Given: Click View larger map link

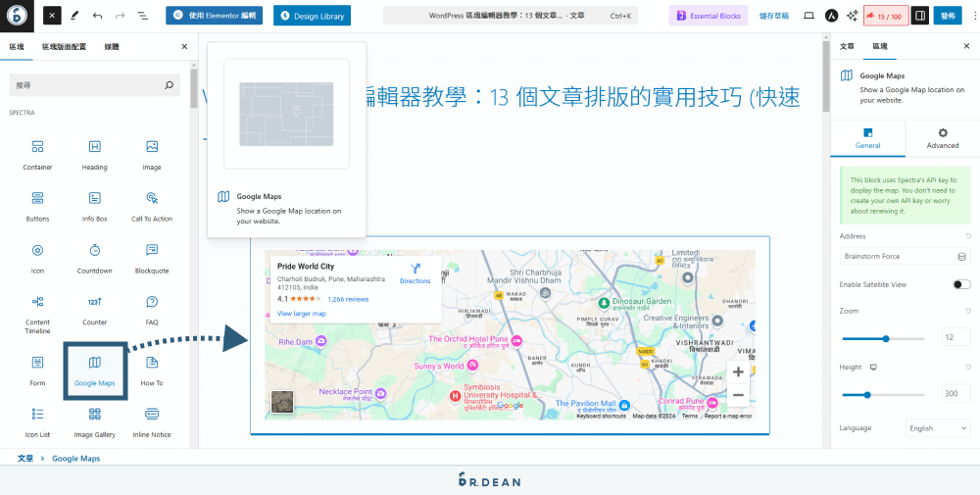Looking at the screenshot, I should coord(301,314).
